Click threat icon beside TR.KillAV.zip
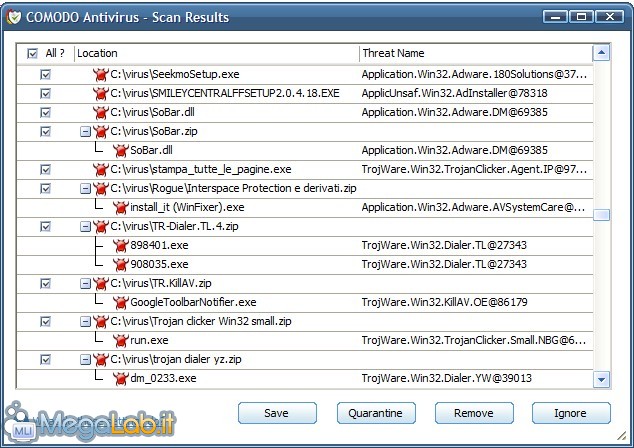 101,283
